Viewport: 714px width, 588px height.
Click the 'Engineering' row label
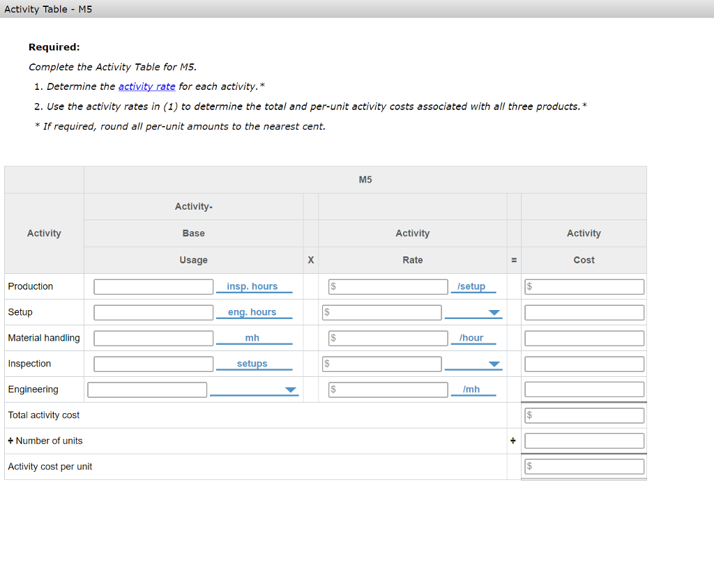(x=33, y=389)
